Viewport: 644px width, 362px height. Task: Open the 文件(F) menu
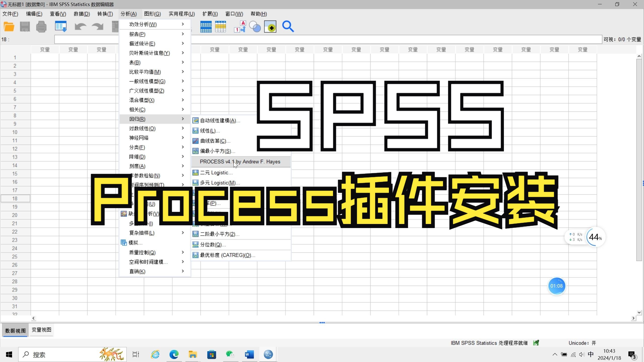(10, 14)
